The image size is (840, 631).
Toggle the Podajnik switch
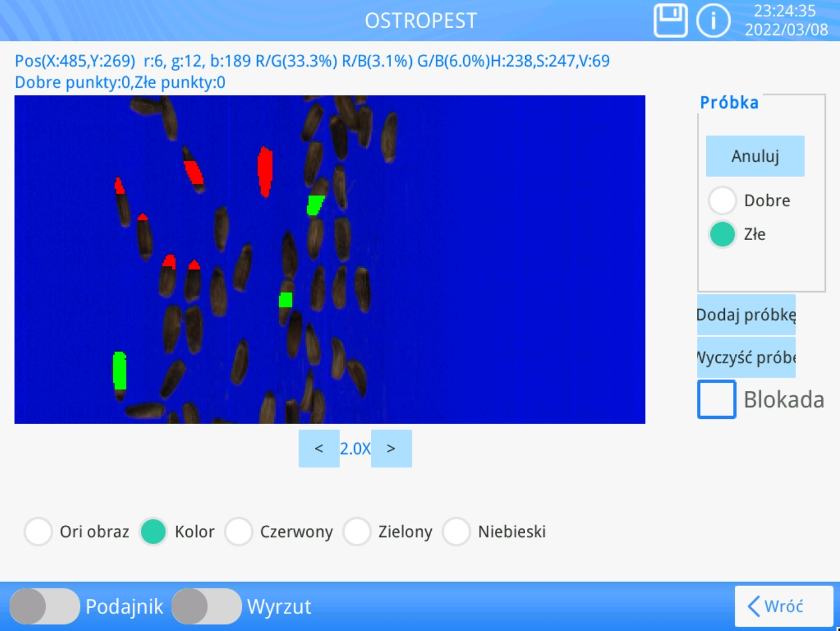(45, 606)
